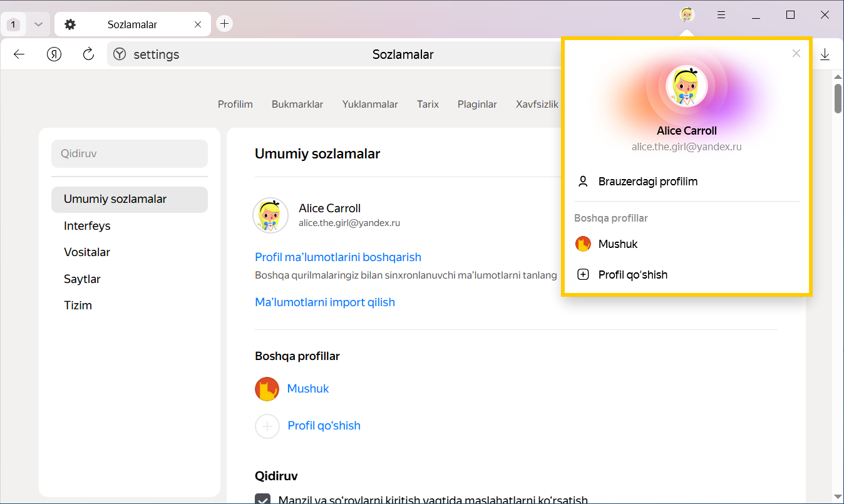Open the tab counter button
Viewport: 844px width, 504px height.
click(x=14, y=24)
